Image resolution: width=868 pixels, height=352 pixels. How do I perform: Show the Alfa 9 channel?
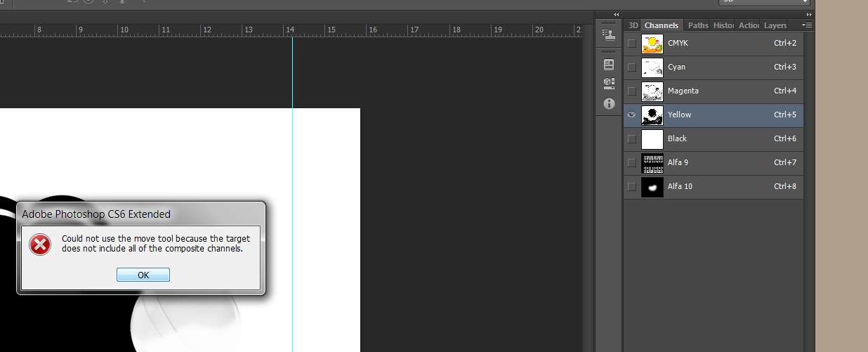(631, 163)
